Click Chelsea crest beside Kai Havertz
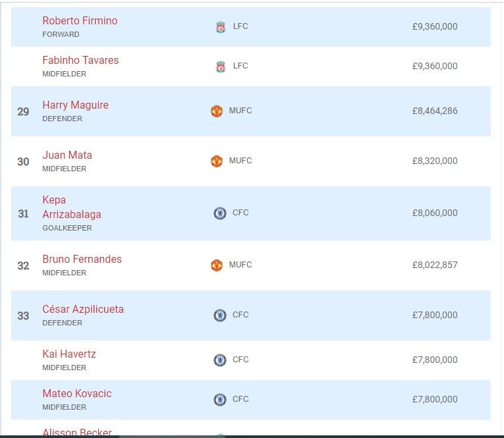This screenshot has height=438, width=504. [x=220, y=360]
